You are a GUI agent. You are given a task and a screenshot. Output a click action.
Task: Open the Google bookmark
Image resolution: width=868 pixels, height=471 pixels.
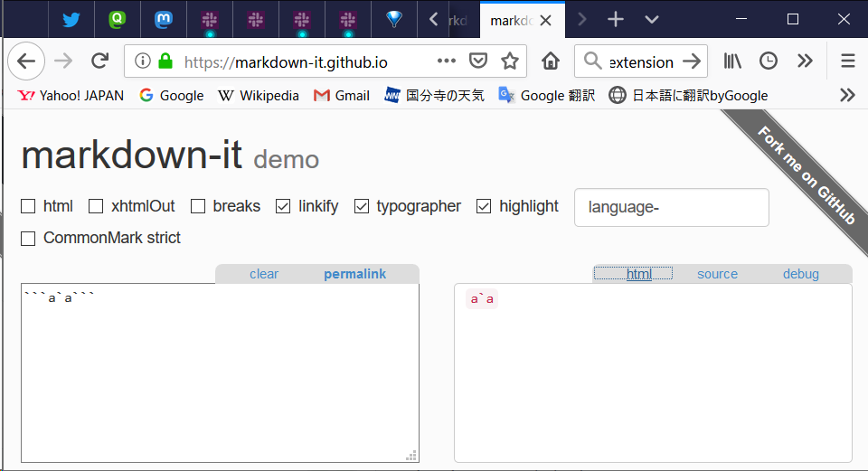pos(172,96)
